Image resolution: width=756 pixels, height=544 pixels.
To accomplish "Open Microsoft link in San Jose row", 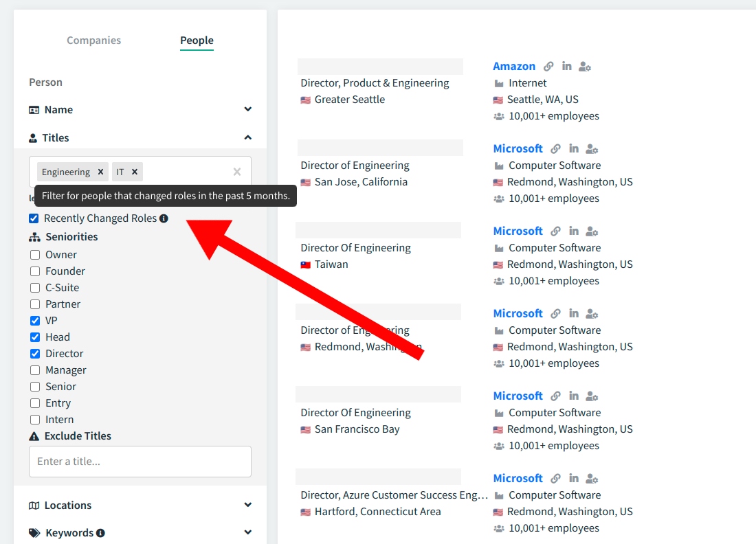I will point(518,148).
